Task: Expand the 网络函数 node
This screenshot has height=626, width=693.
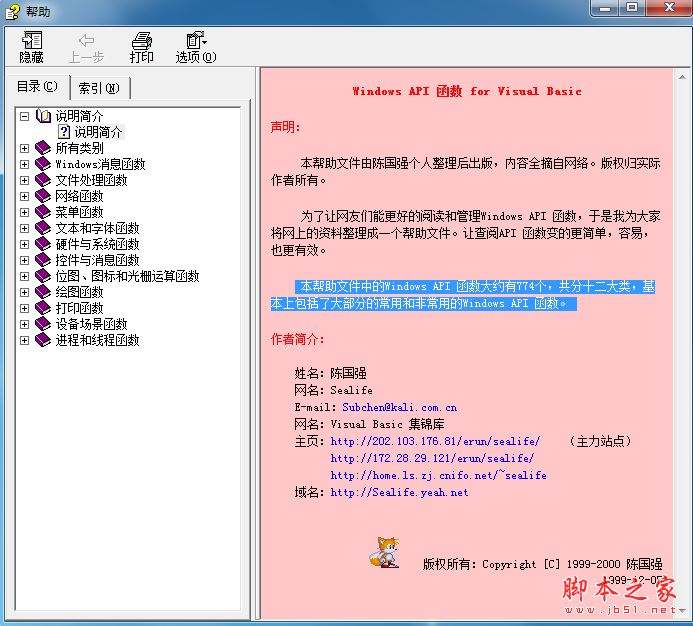Action: pos(24,196)
